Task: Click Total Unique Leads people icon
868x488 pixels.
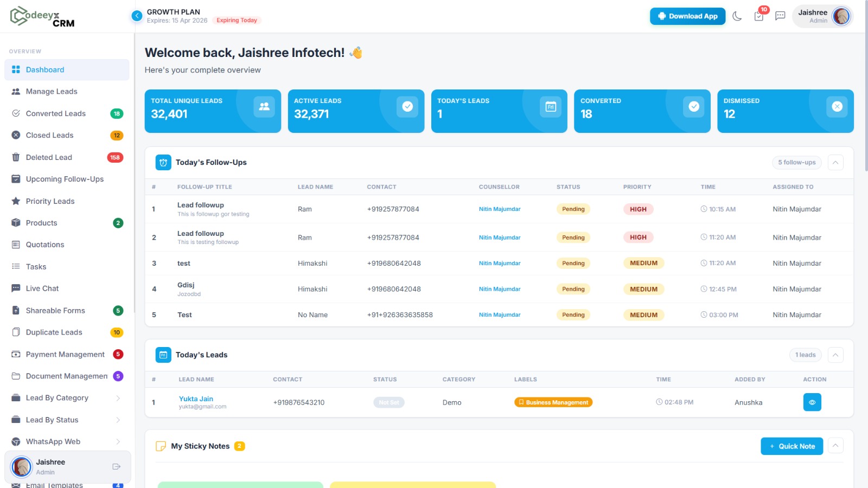Action: tap(264, 107)
